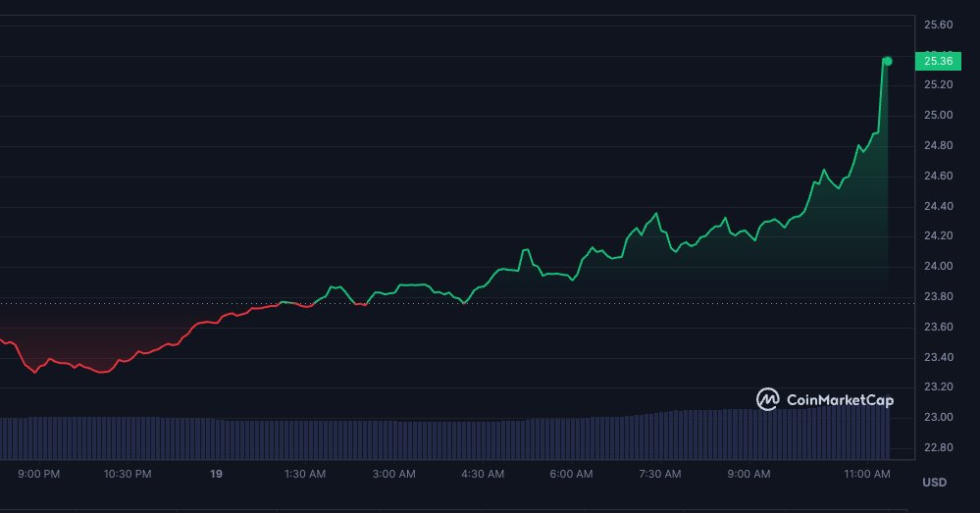Click the 23.80 price axis value
980x513 pixels.
tap(938, 296)
